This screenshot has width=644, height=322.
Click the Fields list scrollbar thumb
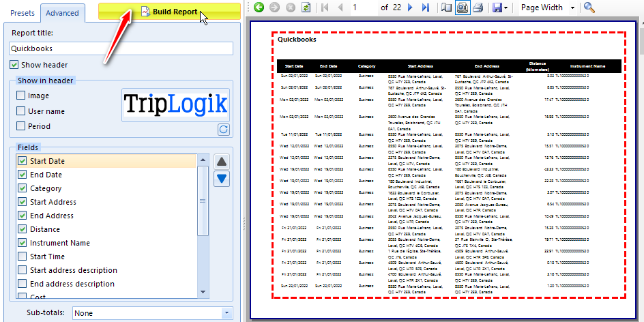point(203,201)
